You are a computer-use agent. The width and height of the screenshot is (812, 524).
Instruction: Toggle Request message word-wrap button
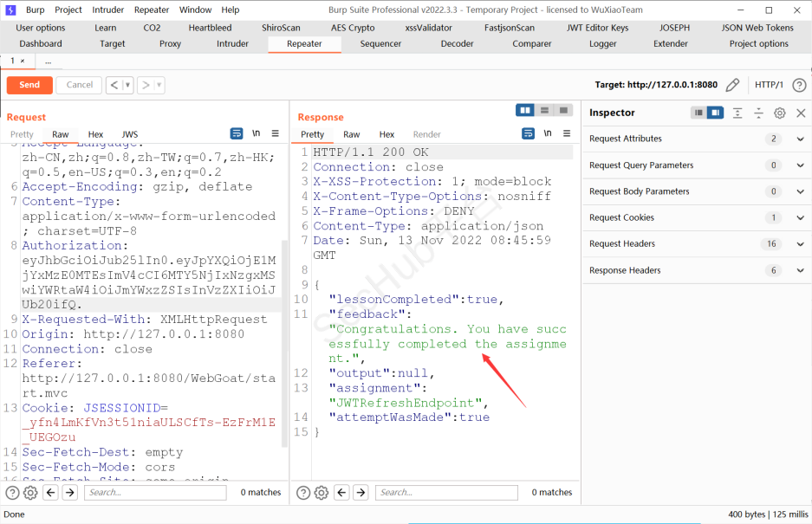pyautogui.click(x=237, y=134)
